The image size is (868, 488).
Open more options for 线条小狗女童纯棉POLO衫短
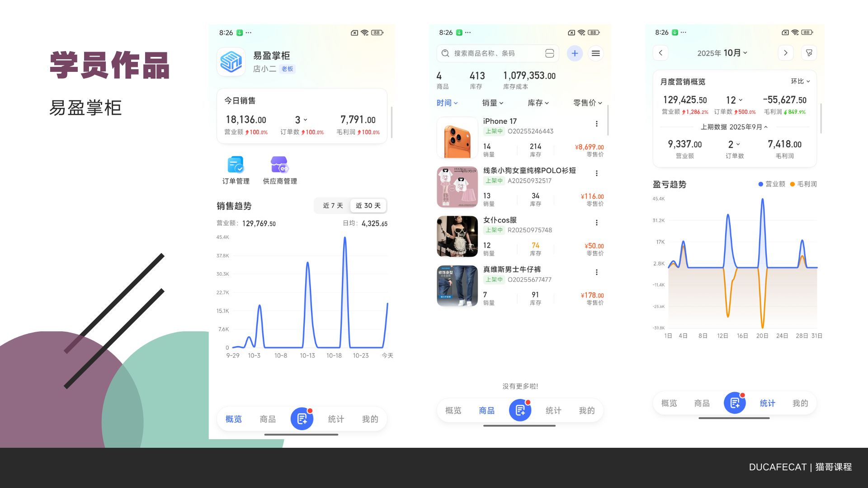click(597, 173)
